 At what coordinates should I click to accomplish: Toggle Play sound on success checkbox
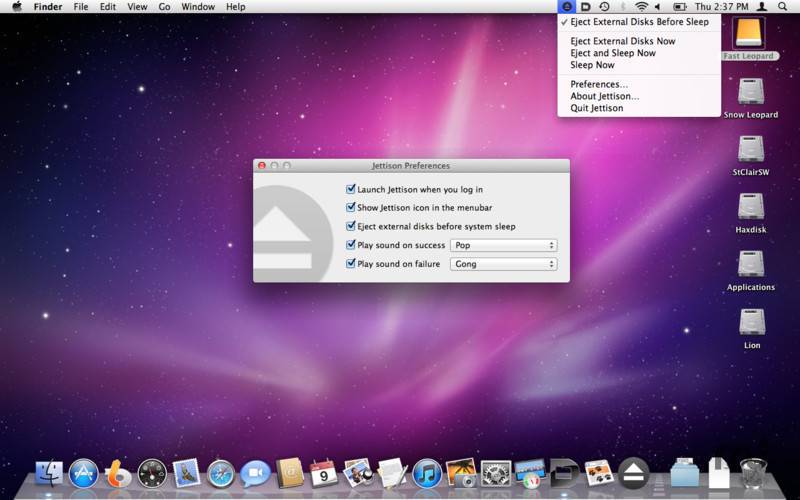[351, 244]
